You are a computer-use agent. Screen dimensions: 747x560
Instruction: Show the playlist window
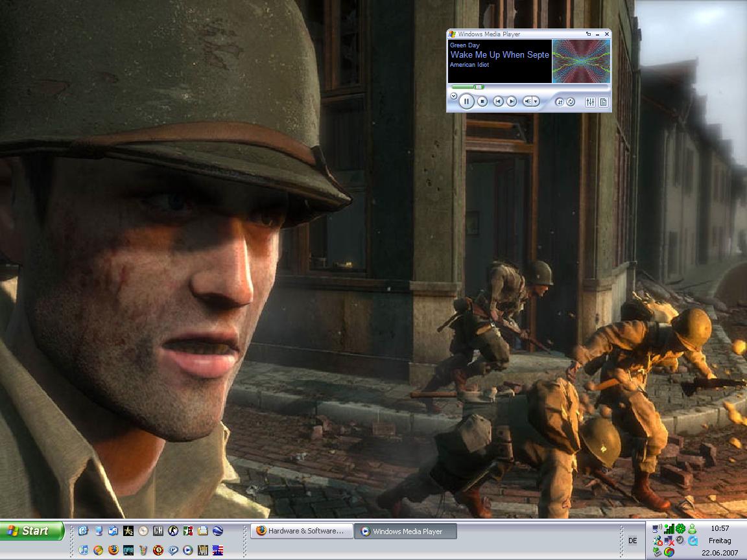[603, 102]
